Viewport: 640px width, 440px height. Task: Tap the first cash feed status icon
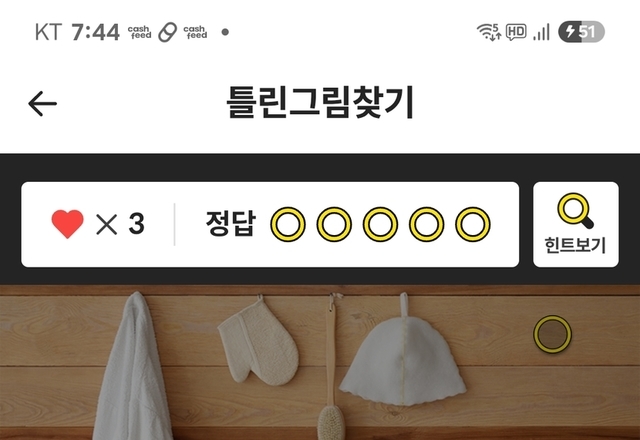139,32
